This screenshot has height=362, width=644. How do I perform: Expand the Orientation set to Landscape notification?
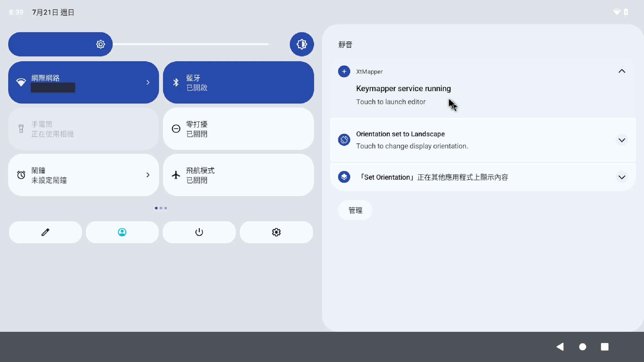coord(622,140)
